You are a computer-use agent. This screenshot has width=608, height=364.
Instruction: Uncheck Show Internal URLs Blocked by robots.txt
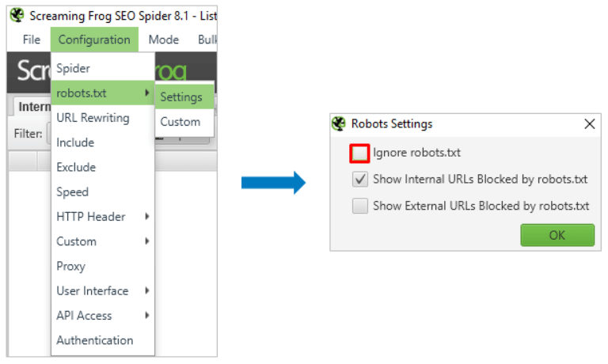[360, 179]
